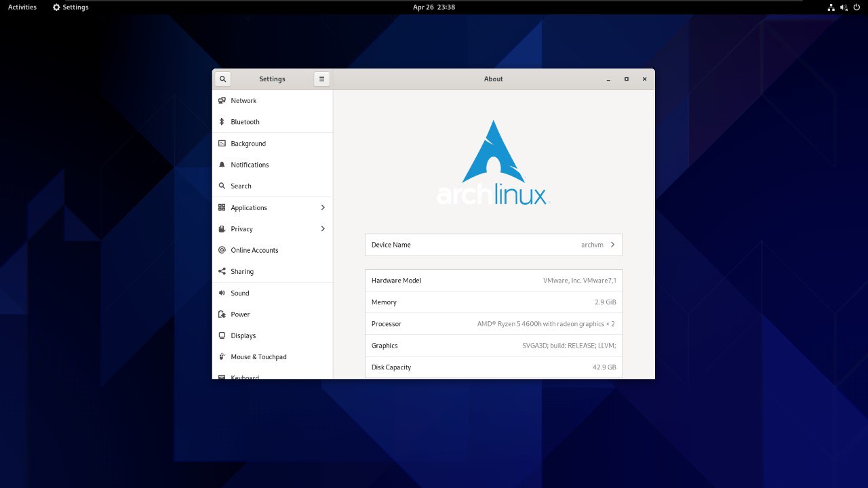Screen dimensions: 868x488
Task: Select Bluetooth in the sidebar
Action: (x=273, y=122)
